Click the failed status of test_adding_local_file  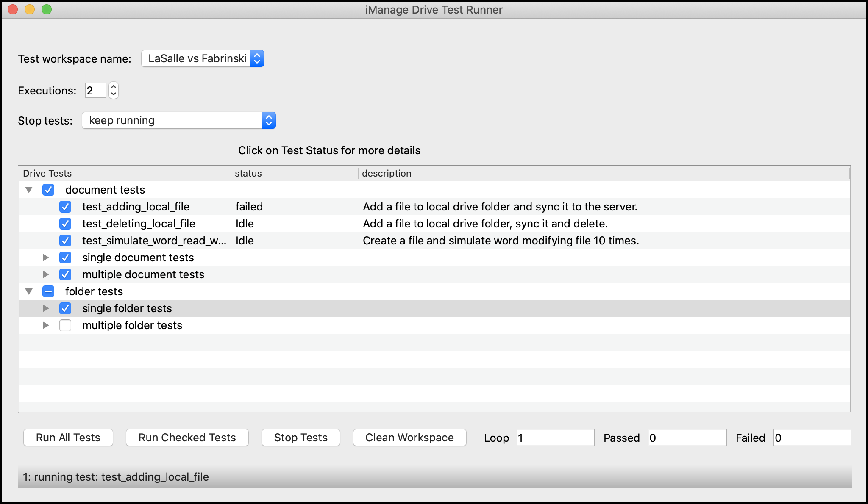(x=249, y=207)
